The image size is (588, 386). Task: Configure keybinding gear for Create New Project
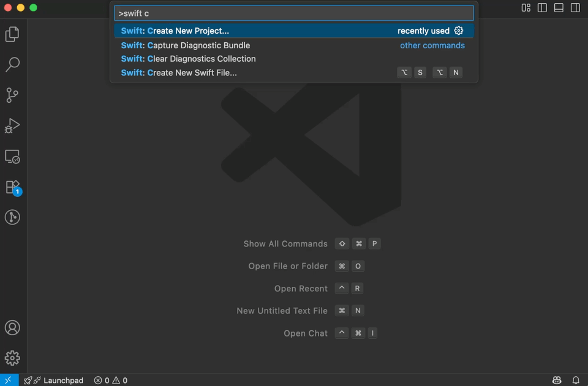pyautogui.click(x=459, y=31)
